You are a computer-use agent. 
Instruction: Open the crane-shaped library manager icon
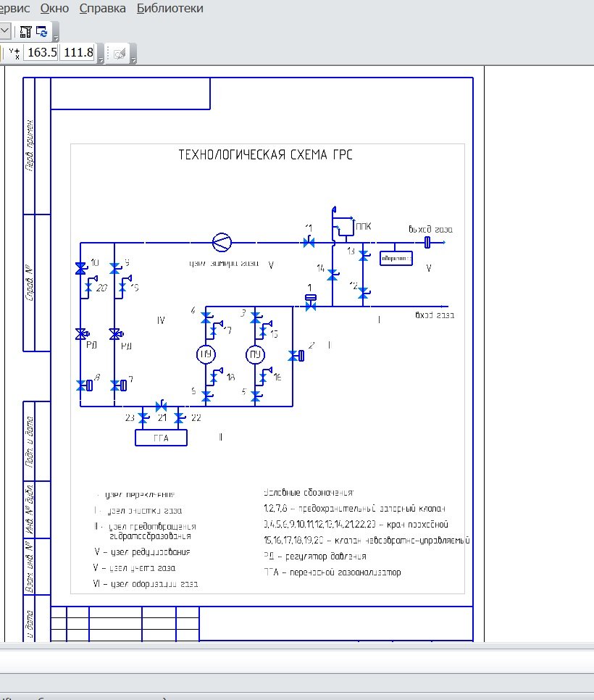click(x=26, y=32)
